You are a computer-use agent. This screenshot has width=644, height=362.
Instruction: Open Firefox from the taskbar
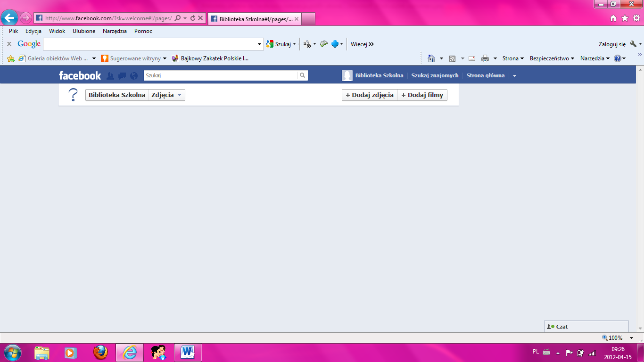coord(100,352)
